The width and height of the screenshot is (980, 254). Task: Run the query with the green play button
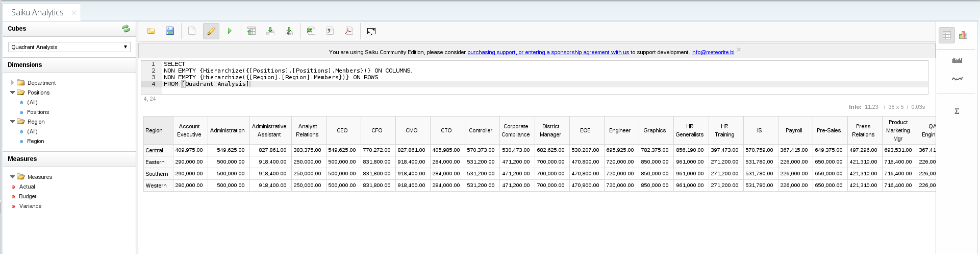click(230, 31)
